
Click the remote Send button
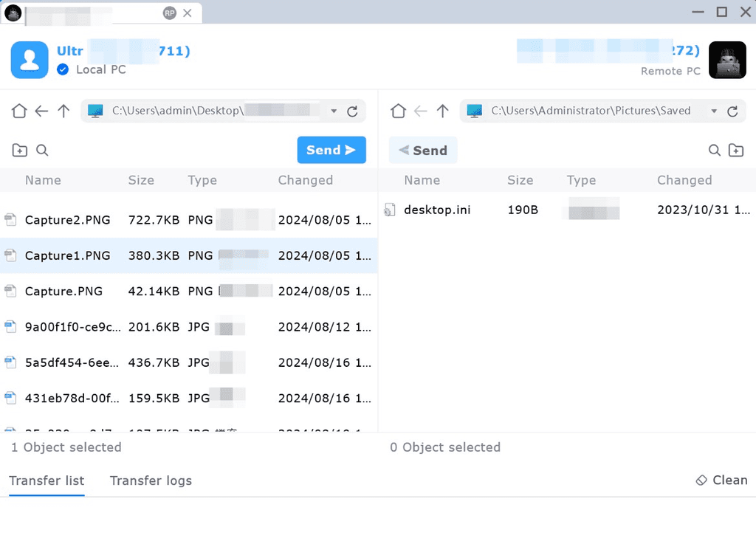pos(423,149)
